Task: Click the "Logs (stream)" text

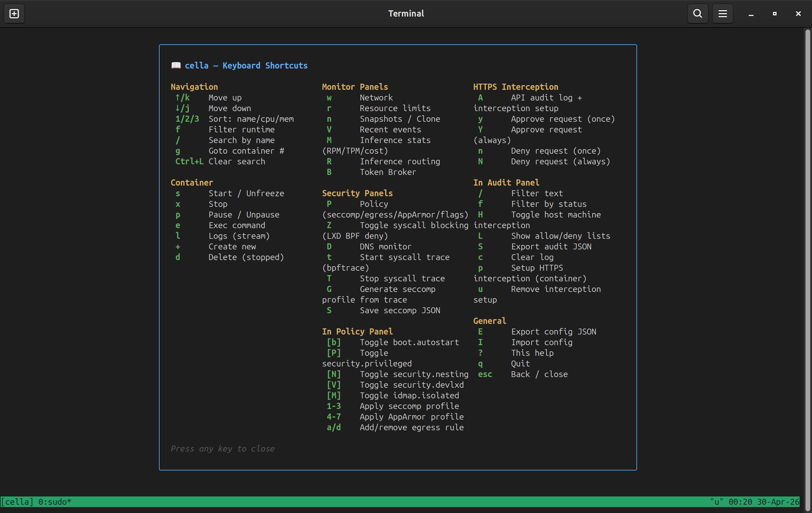Action: (239, 236)
